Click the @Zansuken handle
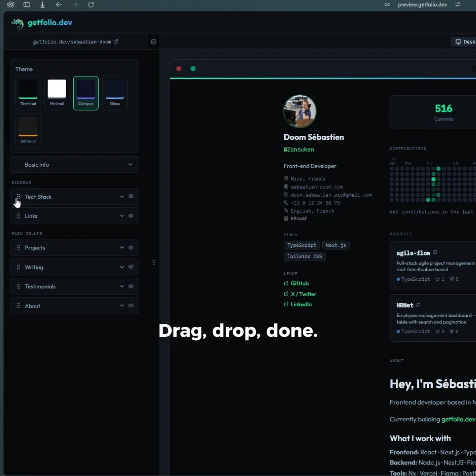Image resolution: width=476 pixels, height=476 pixels. (x=299, y=149)
